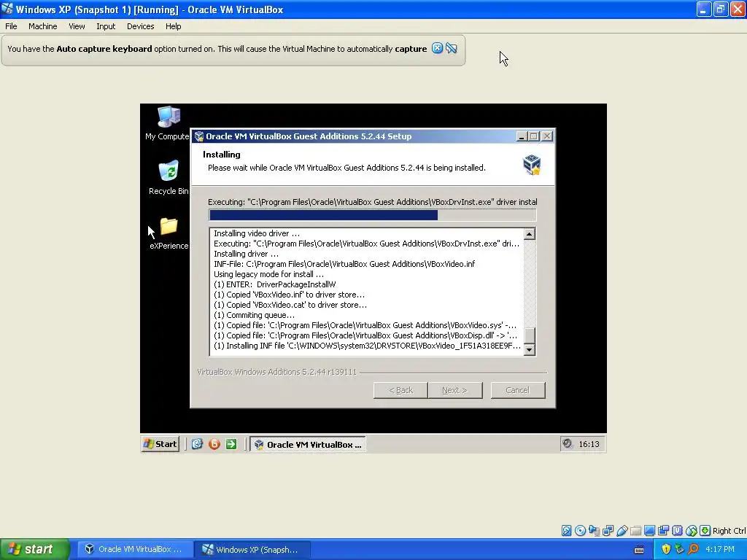
Task: Click orange magnifier tray icon on host
Action: pos(693,549)
